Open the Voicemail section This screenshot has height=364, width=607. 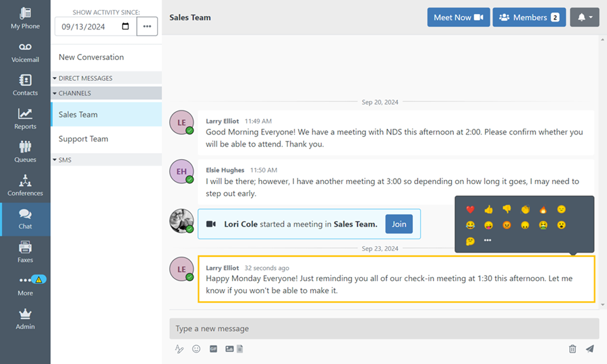coord(25,52)
